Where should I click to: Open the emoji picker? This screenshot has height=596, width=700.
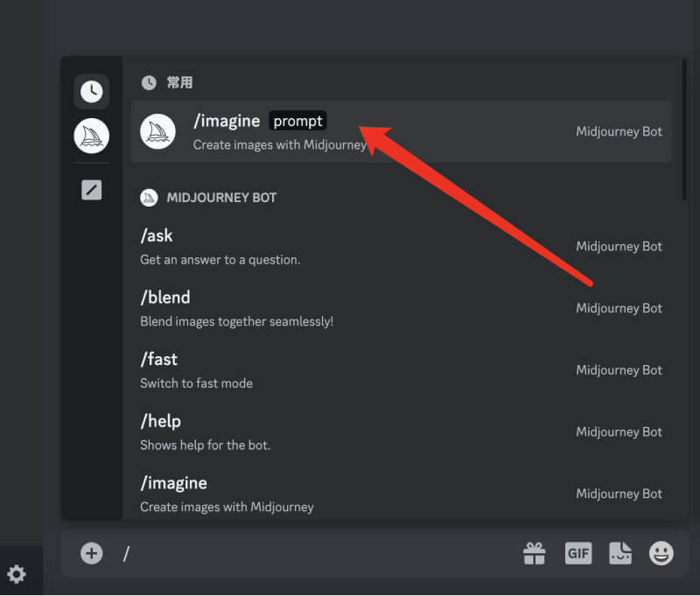[x=661, y=554]
